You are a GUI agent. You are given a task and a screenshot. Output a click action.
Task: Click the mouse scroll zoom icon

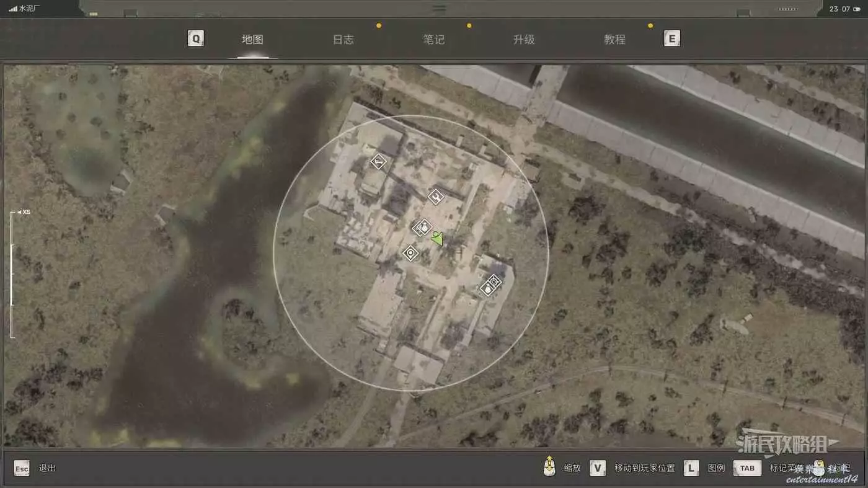point(549,468)
